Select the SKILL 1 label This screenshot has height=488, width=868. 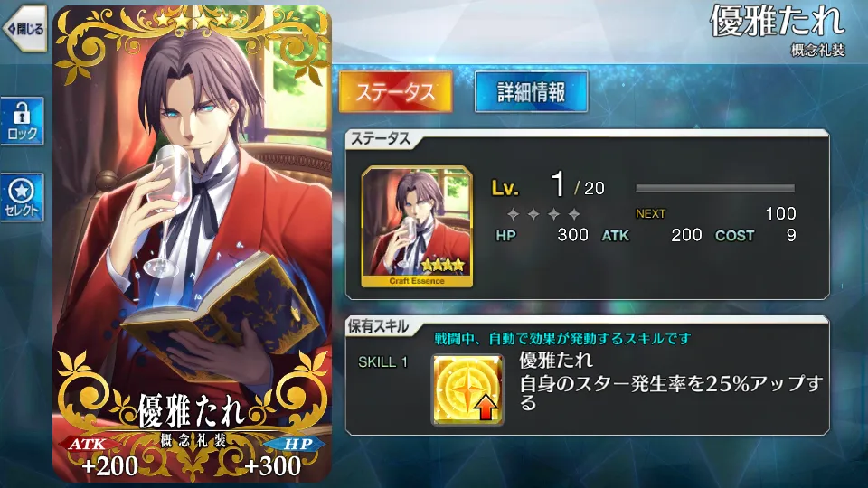382,362
